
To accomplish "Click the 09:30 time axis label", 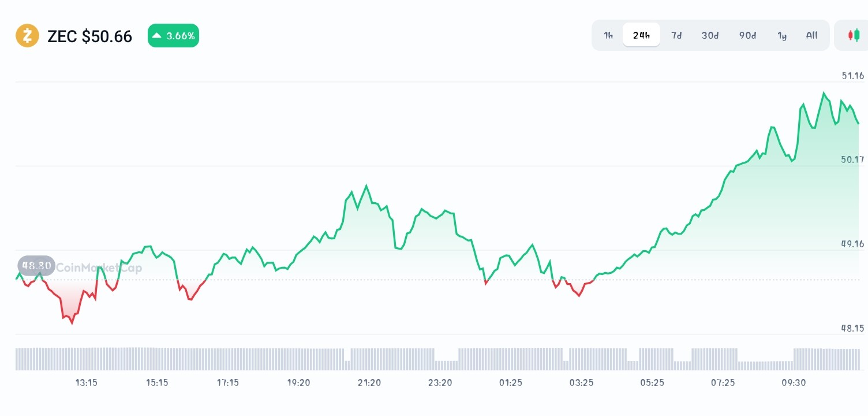I will pos(794,382).
